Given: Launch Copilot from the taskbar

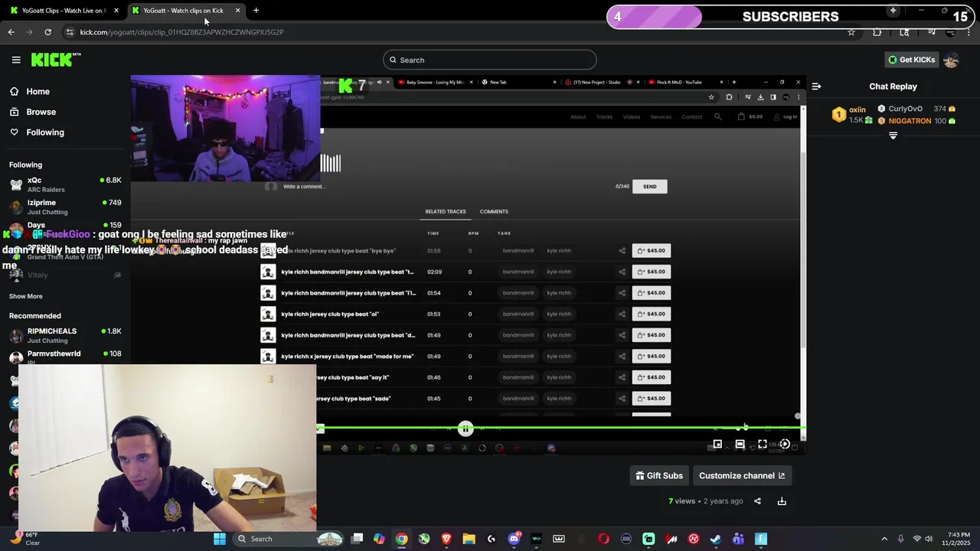Looking at the screenshot, I should (379, 539).
